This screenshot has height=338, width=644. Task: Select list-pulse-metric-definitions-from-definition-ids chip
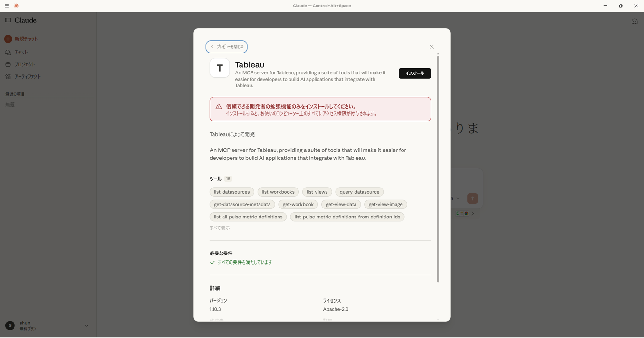347,217
